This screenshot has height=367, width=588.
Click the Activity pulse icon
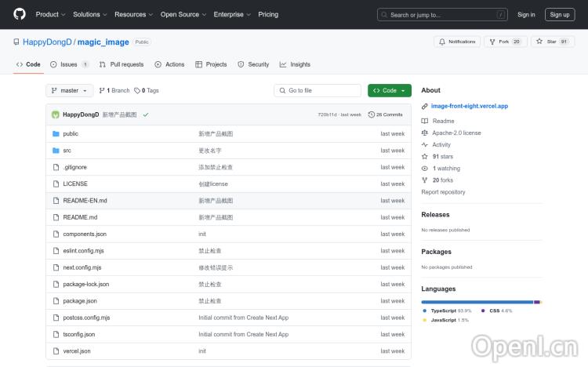pos(425,144)
